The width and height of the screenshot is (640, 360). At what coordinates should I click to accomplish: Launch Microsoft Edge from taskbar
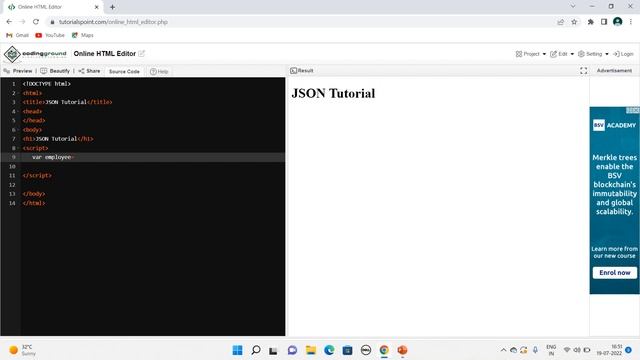pos(329,350)
